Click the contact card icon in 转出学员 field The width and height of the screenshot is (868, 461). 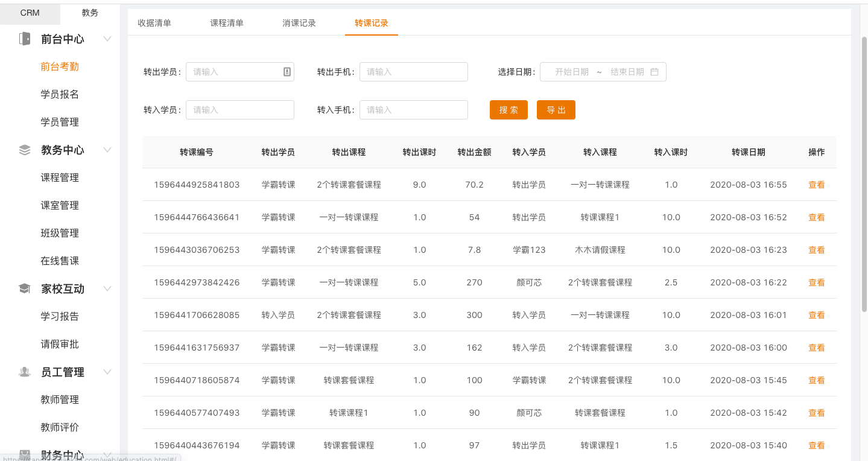287,72
